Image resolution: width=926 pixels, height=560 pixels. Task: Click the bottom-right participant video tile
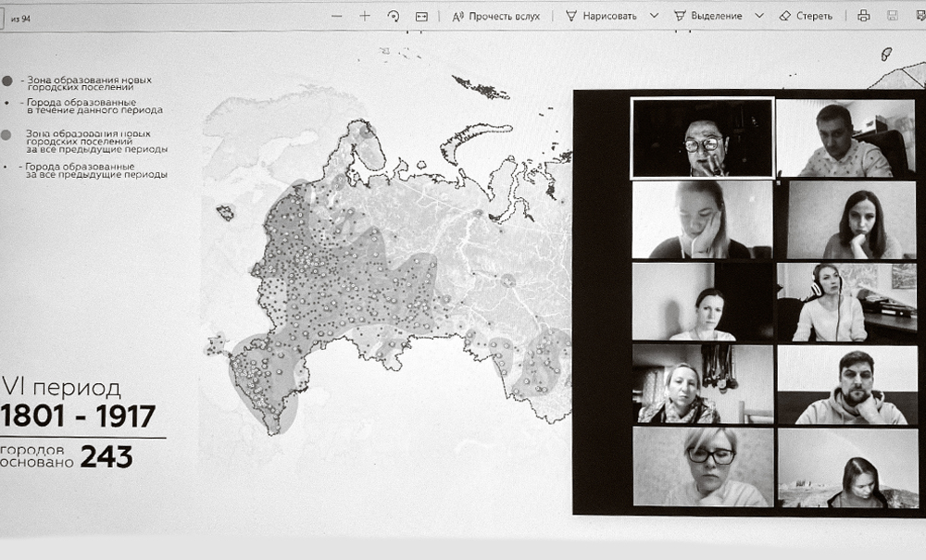point(845,467)
